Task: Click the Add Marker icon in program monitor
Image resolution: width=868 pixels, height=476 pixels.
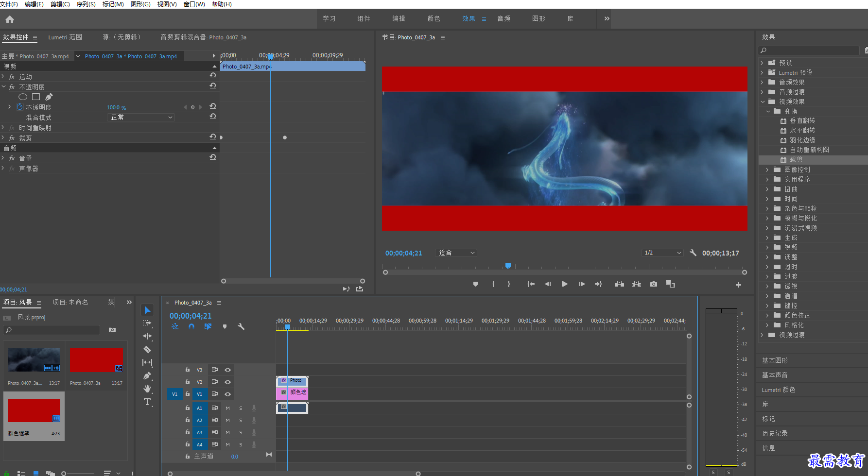Action: (x=475, y=284)
